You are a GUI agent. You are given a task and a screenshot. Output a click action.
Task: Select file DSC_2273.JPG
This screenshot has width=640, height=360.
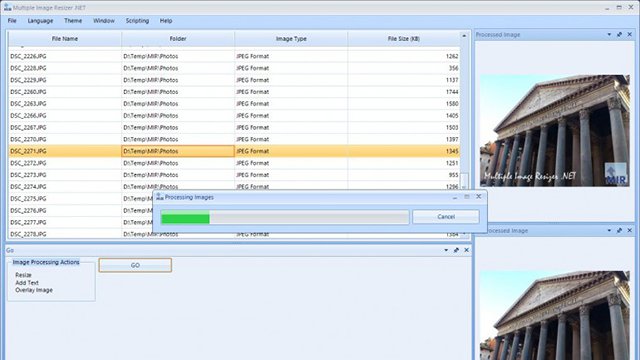[28, 175]
